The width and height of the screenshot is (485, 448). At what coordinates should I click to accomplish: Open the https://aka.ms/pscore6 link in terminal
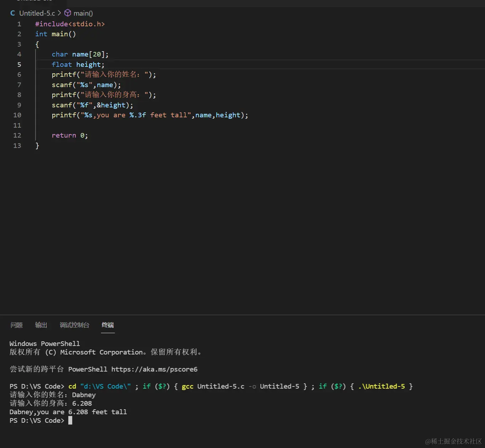tap(154, 369)
